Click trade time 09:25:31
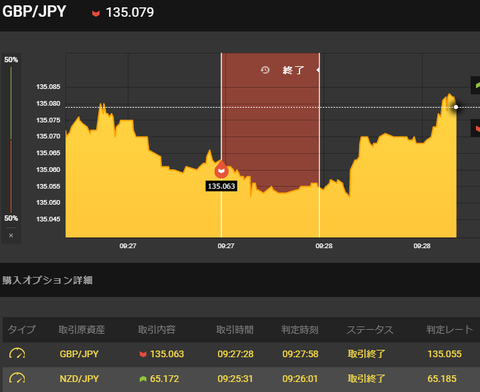The height and width of the screenshot is (392, 480). pyautogui.click(x=235, y=379)
